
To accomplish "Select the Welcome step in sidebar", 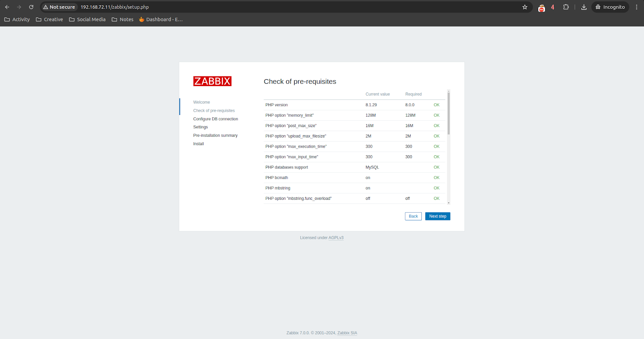I will tap(202, 102).
